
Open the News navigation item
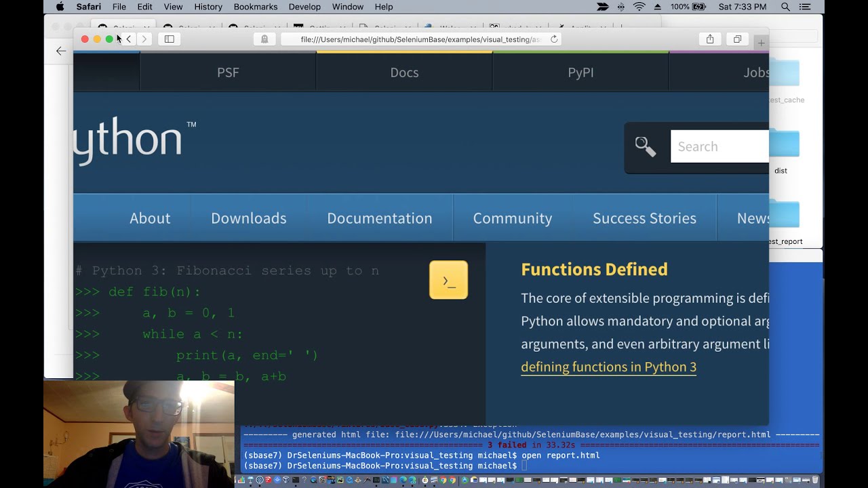point(743,218)
